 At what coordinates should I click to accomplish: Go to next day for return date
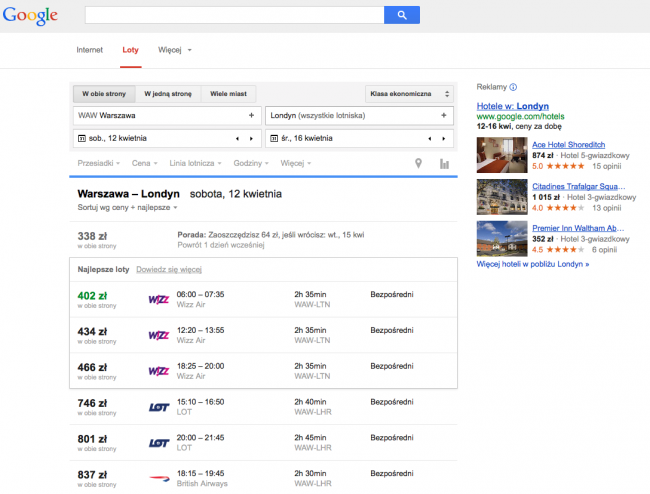[x=444, y=138]
